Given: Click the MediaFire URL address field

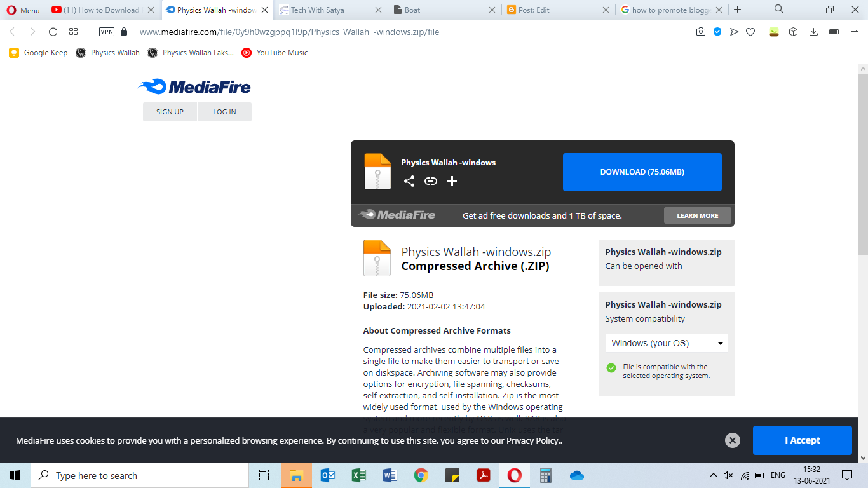Looking at the screenshot, I should (x=289, y=32).
